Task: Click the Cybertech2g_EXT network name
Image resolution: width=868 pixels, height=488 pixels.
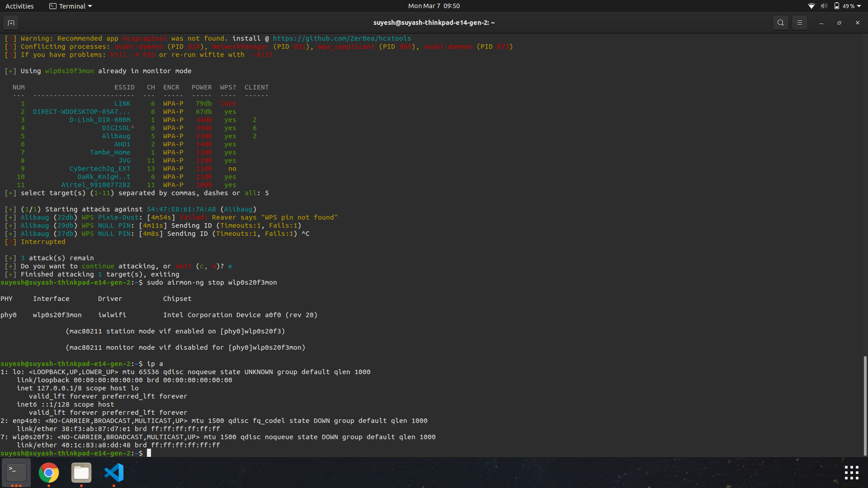Action: click(99, 169)
